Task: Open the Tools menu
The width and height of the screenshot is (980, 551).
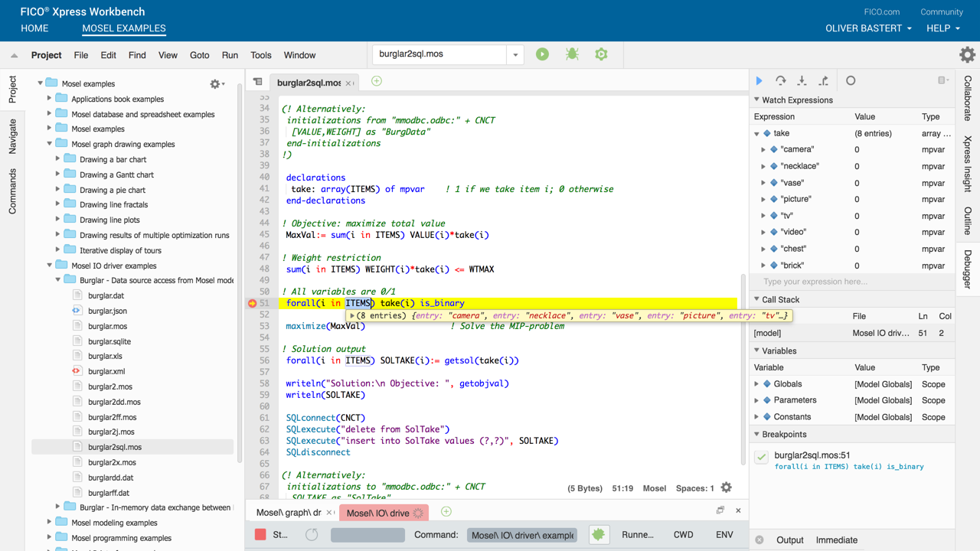Action: [260, 55]
